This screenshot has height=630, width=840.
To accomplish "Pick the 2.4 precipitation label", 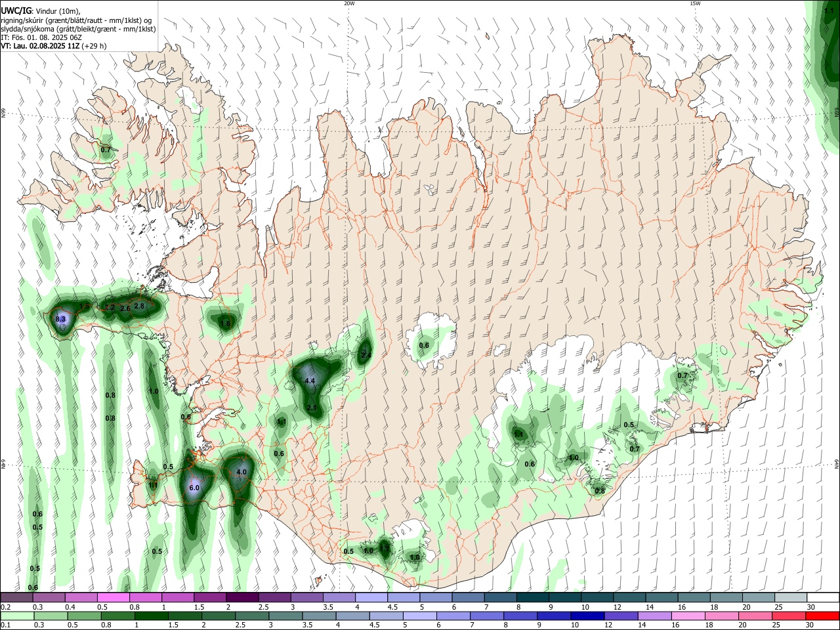I will (x=366, y=355).
